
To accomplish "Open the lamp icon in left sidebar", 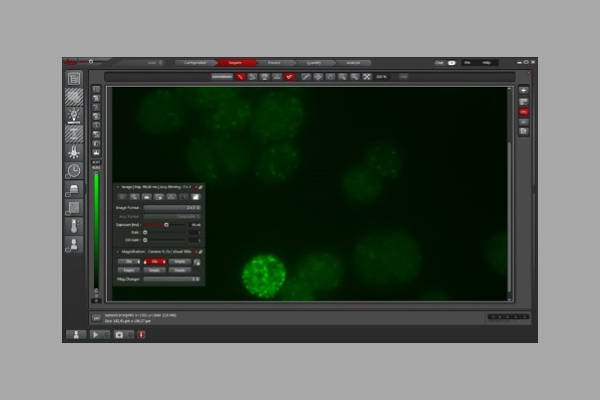I will pos(74,115).
